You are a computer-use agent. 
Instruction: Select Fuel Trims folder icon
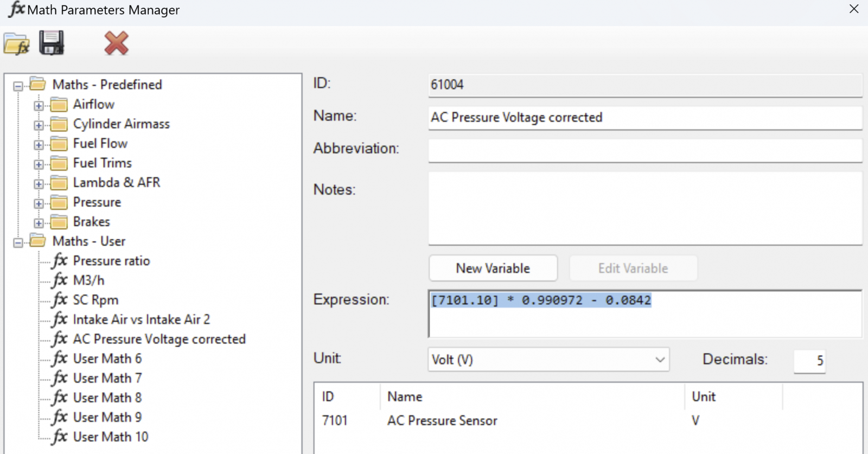pos(59,163)
